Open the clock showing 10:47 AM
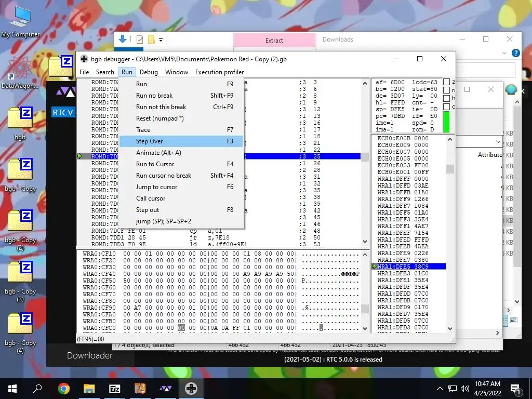Screen dimensions: 532x399 tap(487, 389)
